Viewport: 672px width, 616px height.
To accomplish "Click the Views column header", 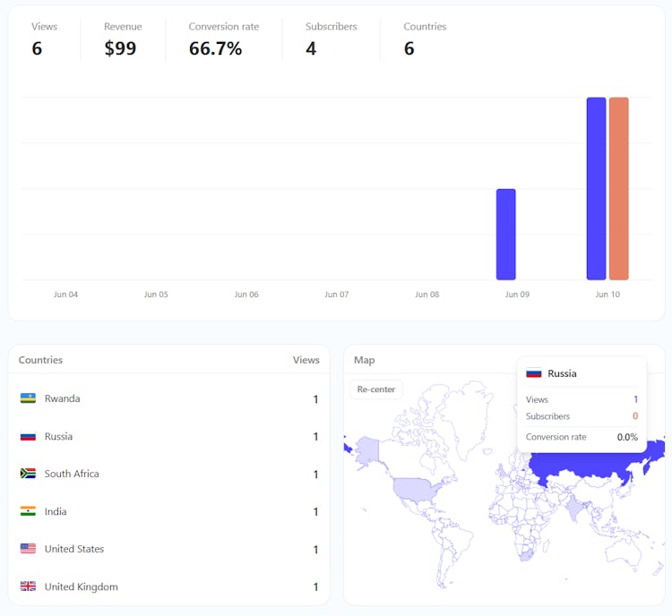I will [306, 360].
